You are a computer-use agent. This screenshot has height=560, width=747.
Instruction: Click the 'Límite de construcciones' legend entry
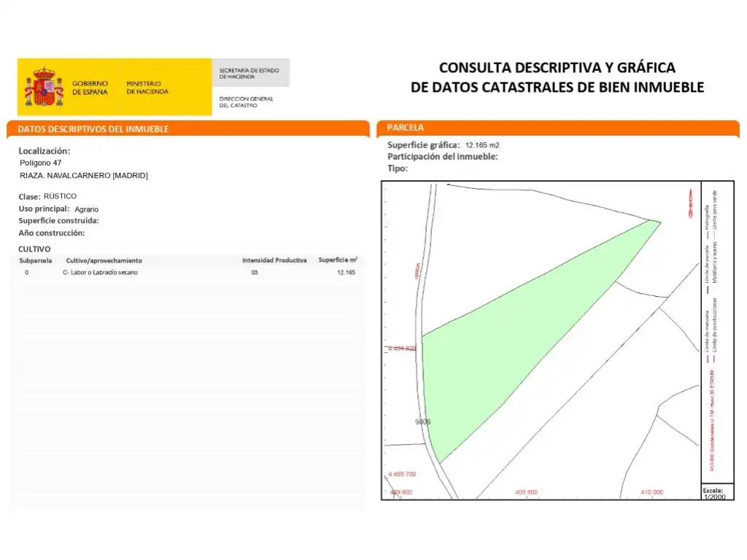pyautogui.click(x=714, y=330)
